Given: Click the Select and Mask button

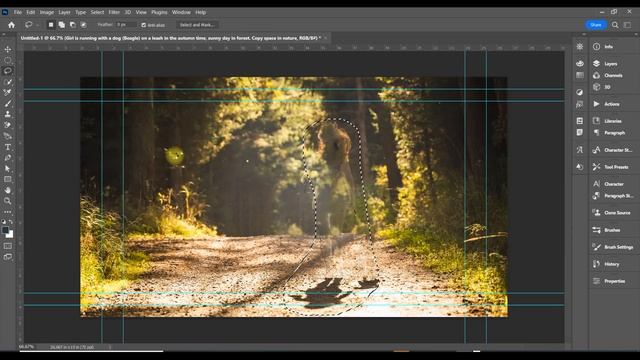Looking at the screenshot, I should coord(197,25).
